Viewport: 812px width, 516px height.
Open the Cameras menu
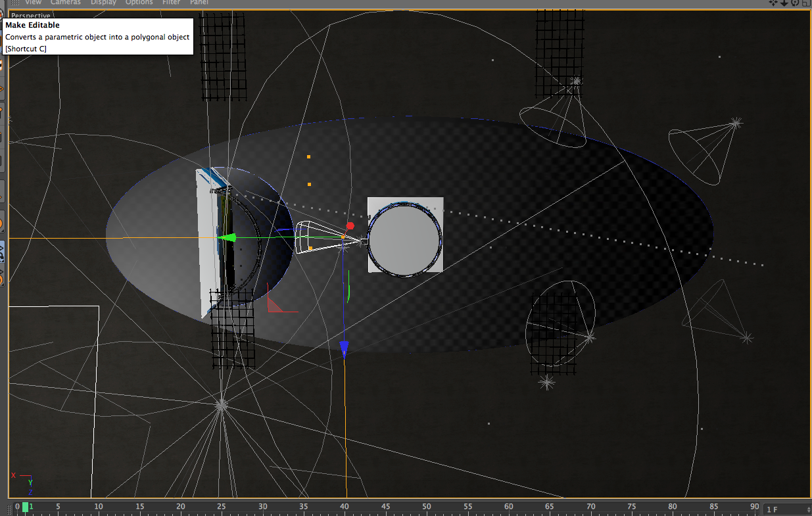65,3
